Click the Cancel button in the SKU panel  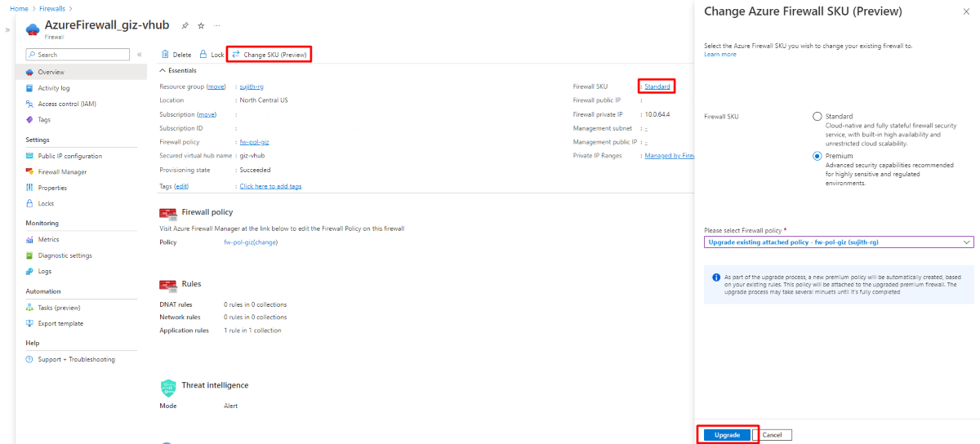(x=772, y=435)
